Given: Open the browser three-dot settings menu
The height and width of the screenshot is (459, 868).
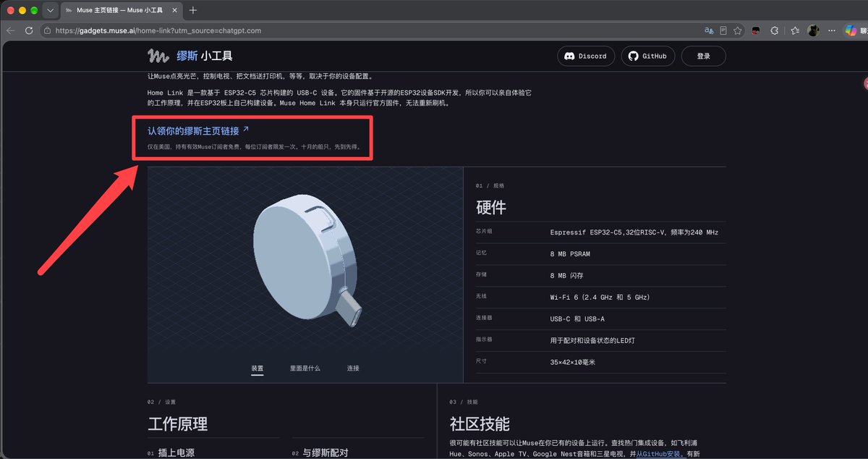Looking at the screenshot, I should click(832, 30).
